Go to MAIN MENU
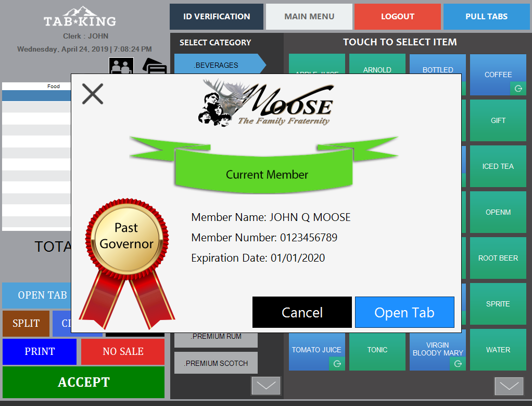Viewport: 532px width, 406px height. point(309,17)
